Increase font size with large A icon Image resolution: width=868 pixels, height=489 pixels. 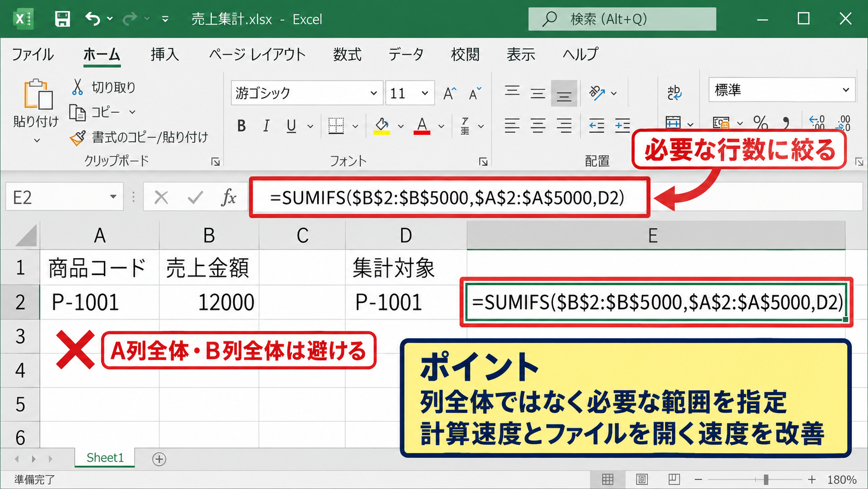click(450, 94)
